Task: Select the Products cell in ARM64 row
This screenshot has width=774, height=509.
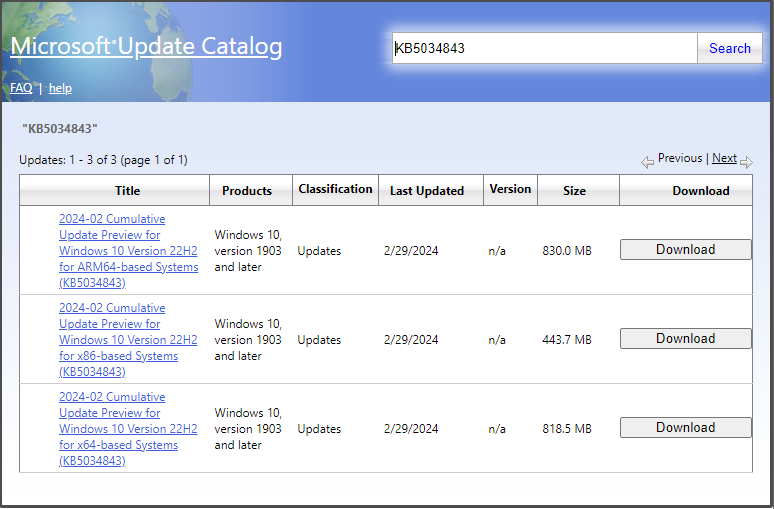Action: (248, 251)
